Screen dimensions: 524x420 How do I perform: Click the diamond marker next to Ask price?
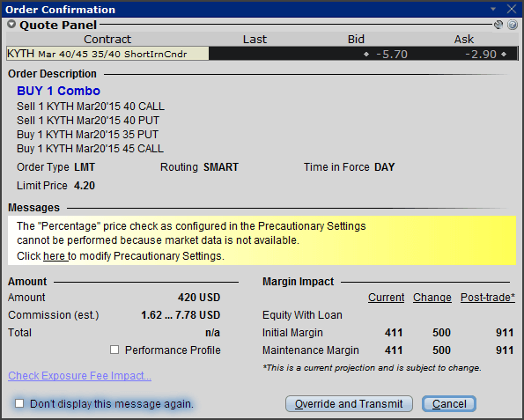pos(504,54)
